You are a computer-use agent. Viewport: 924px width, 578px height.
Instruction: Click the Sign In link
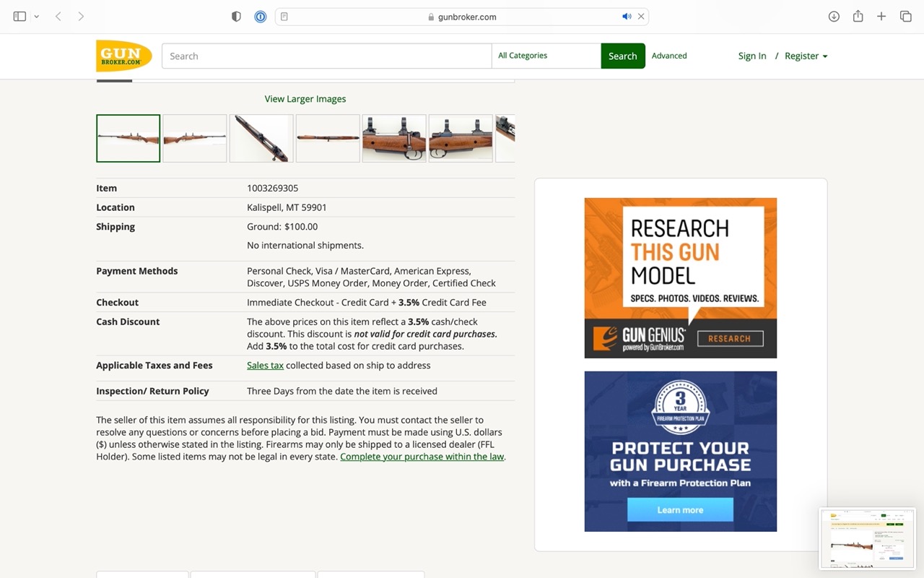[752, 56]
